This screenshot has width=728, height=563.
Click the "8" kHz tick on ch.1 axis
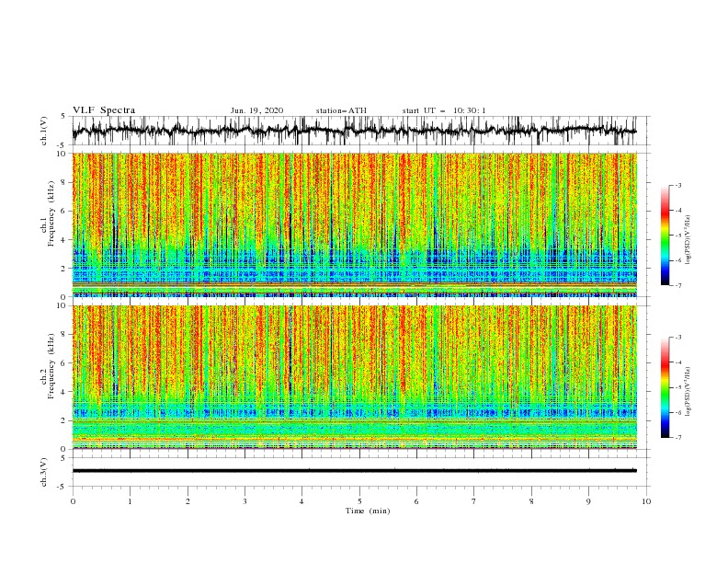point(64,182)
